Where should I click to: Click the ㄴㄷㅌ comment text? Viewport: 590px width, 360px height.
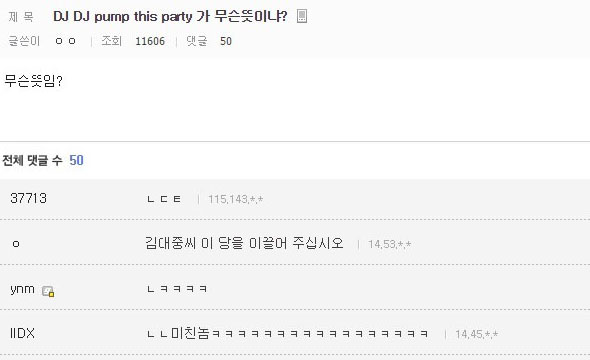pyautogui.click(x=164, y=199)
